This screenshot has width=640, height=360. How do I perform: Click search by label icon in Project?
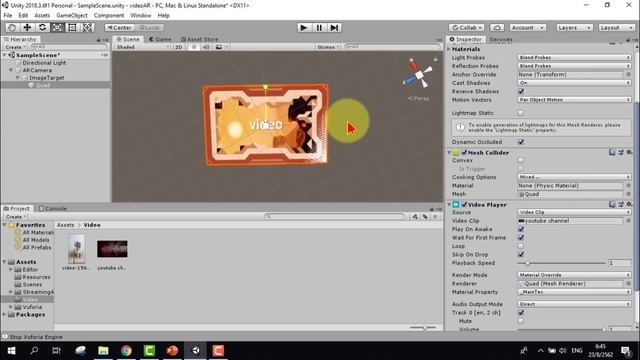(425, 216)
